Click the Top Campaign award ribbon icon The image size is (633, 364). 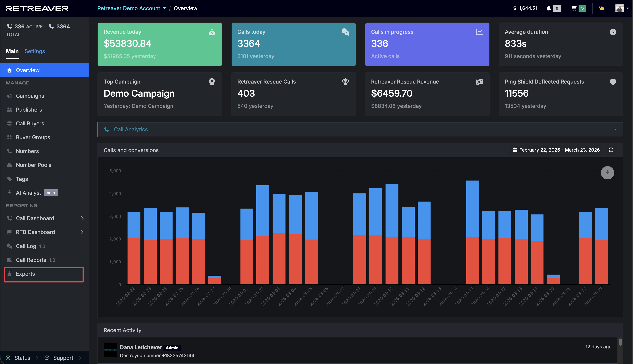tap(212, 82)
